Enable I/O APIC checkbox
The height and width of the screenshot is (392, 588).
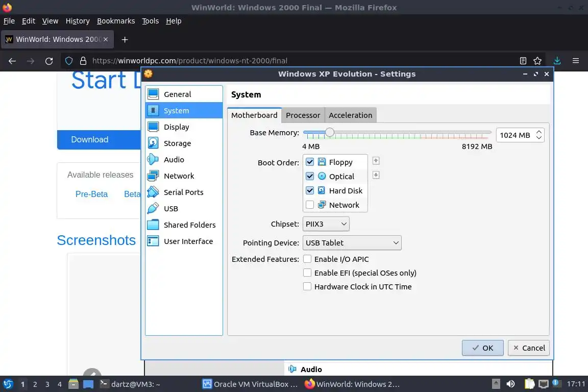[307, 259]
